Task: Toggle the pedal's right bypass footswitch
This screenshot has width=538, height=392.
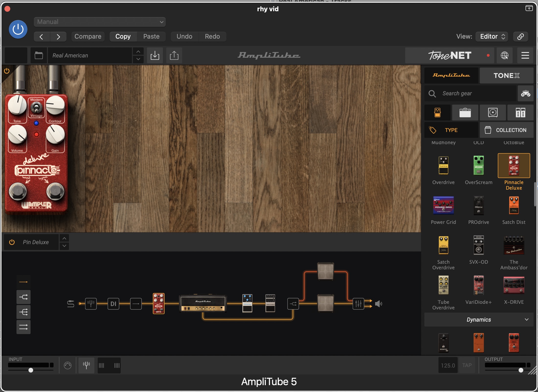Action: tap(55, 191)
